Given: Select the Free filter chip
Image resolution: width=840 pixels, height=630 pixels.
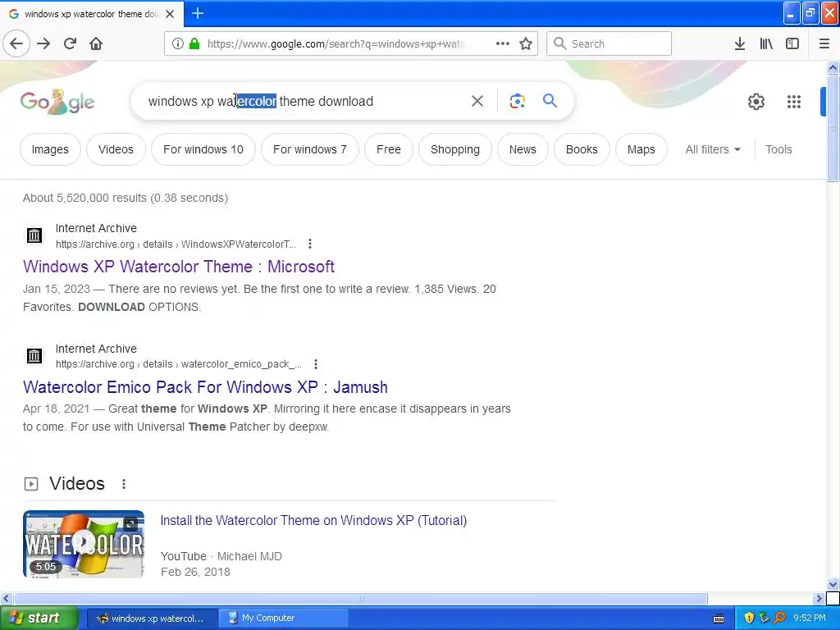Looking at the screenshot, I should 388,149.
